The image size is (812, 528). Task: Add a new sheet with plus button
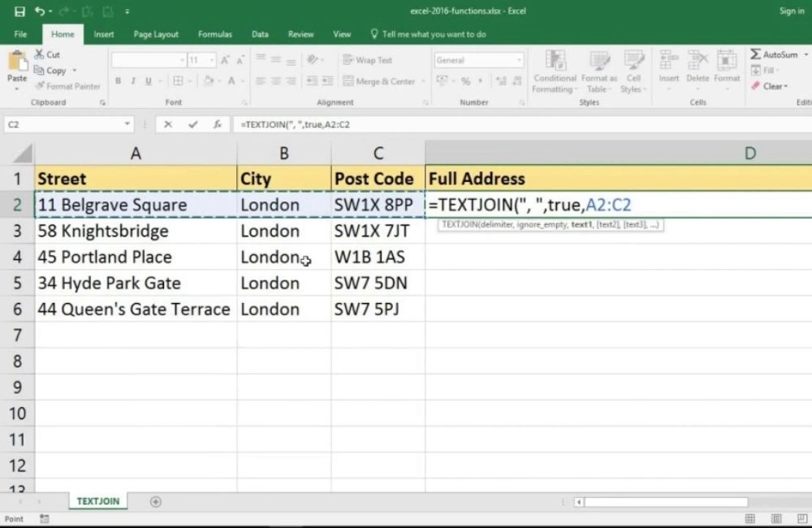click(155, 501)
